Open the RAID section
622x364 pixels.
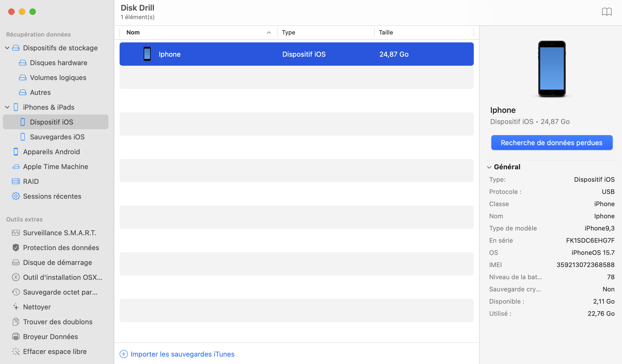click(x=31, y=181)
